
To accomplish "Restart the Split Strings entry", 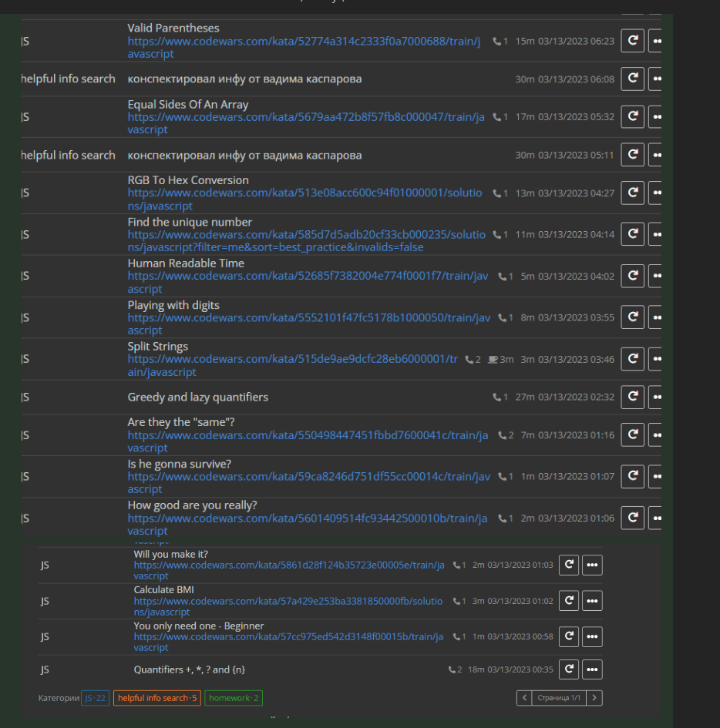I will [632, 359].
